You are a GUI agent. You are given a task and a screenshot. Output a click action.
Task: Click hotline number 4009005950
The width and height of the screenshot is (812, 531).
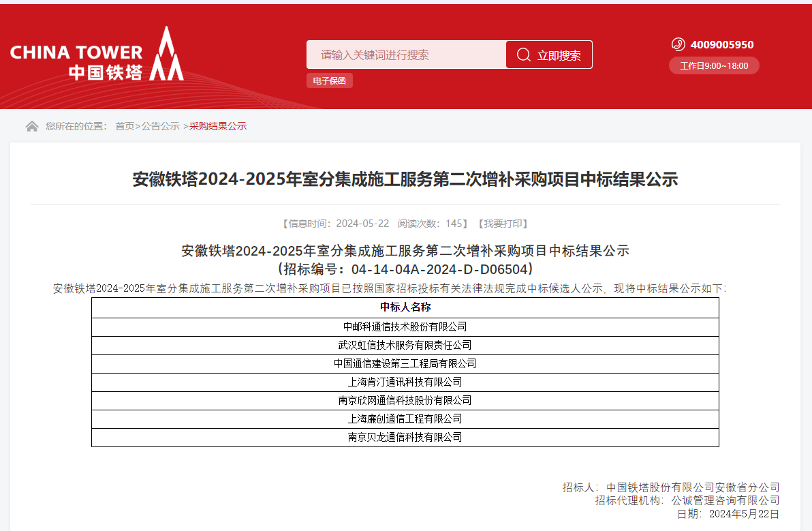pos(721,45)
